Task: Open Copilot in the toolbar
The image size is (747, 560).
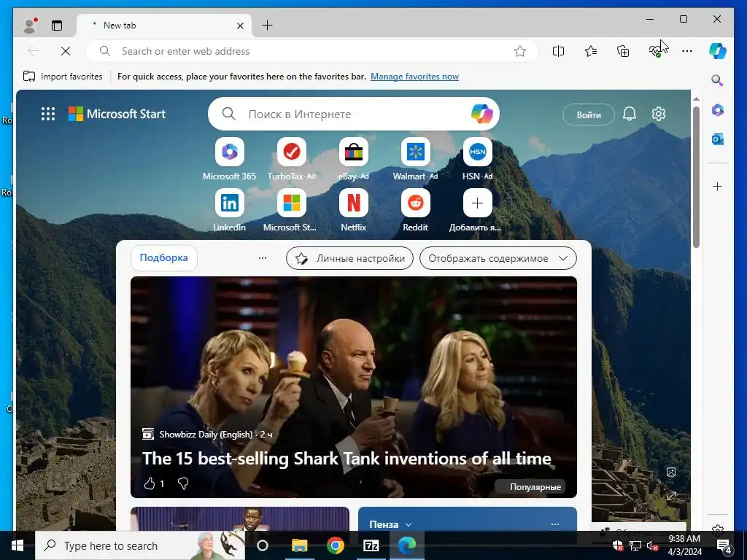Action: pos(718,51)
